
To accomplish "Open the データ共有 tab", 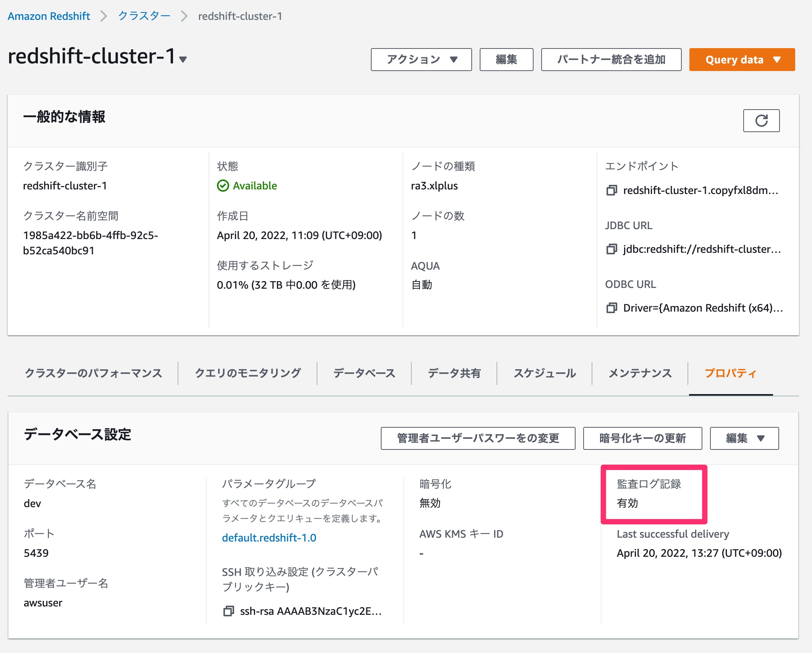I will coord(454,373).
